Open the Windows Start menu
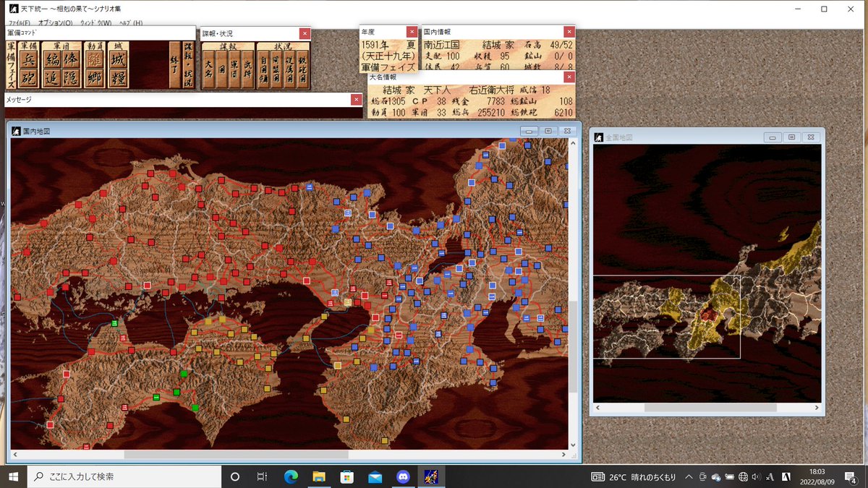The width and height of the screenshot is (868, 488). [x=13, y=476]
